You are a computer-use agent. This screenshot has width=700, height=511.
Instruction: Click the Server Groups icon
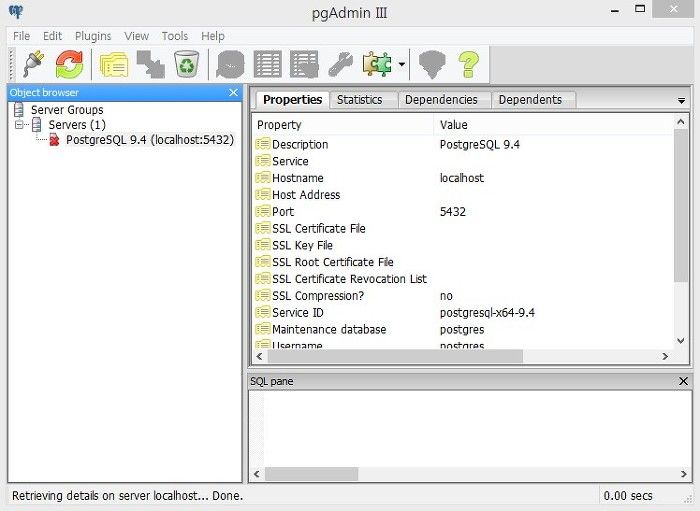coord(19,109)
